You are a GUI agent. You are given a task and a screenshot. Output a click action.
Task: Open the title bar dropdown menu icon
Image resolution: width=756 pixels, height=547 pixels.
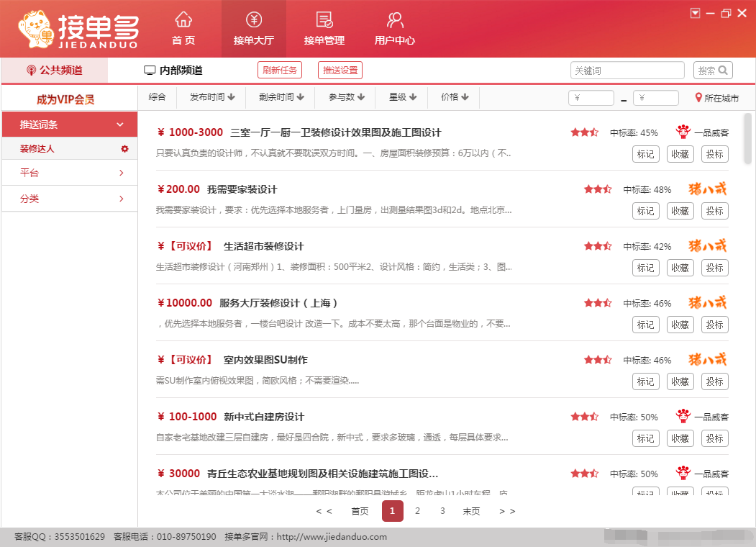[695, 13]
